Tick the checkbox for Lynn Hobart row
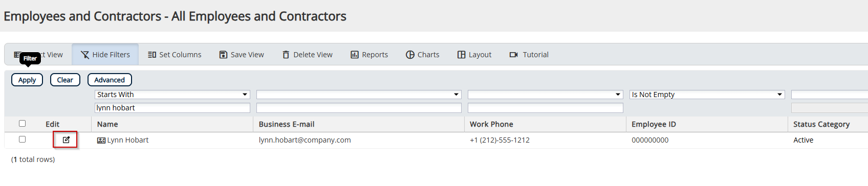The height and width of the screenshot is (186, 868). pyautogui.click(x=22, y=139)
